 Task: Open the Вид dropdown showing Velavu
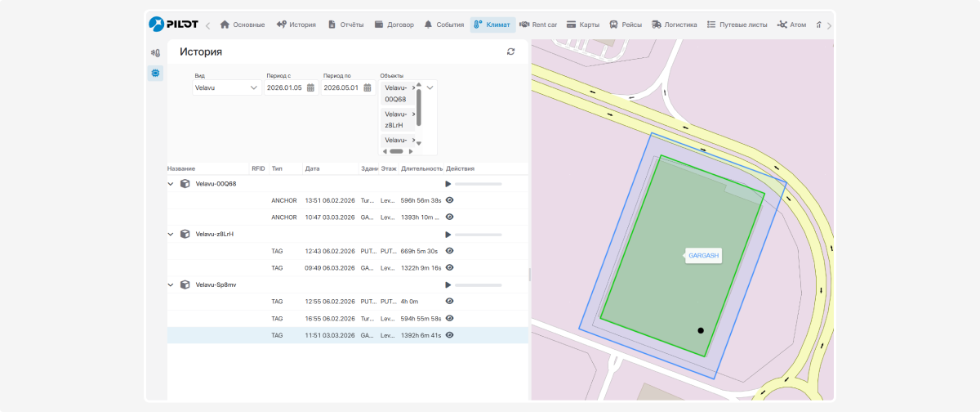point(227,87)
